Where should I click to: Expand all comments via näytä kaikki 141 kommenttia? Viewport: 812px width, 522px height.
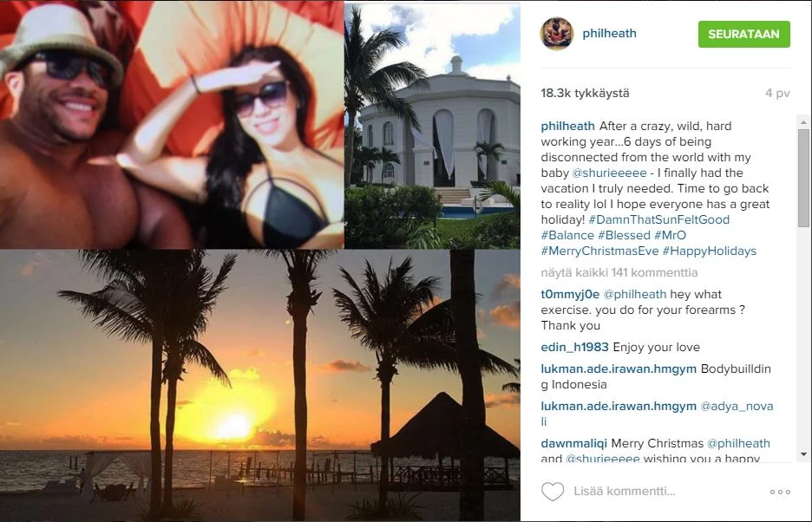coord(619,272)
